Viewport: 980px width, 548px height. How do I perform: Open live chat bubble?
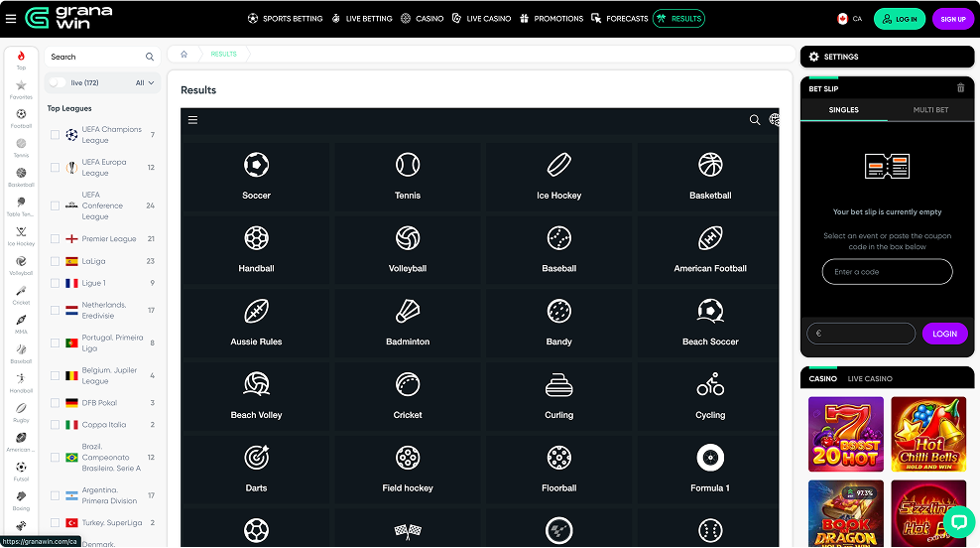coord(959,521)
